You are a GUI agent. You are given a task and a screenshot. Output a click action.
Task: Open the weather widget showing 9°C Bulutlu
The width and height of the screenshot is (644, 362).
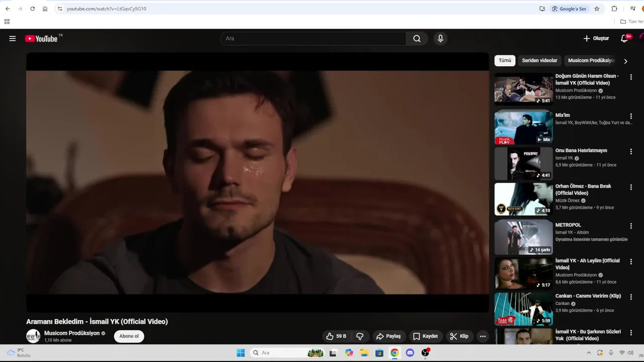tap(18, 353)
